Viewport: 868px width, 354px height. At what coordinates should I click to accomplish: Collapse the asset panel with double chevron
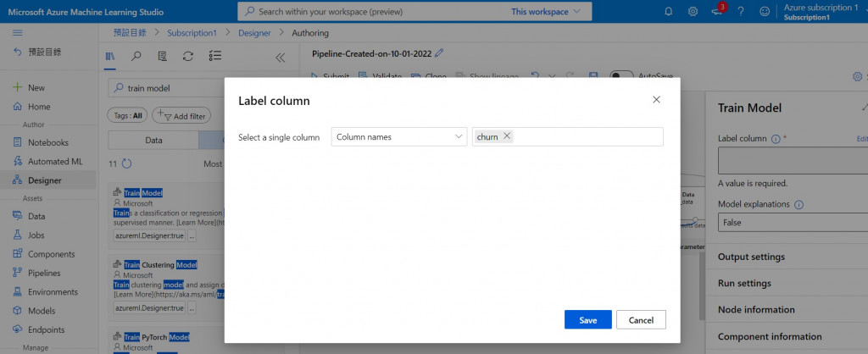coord(280,57)
